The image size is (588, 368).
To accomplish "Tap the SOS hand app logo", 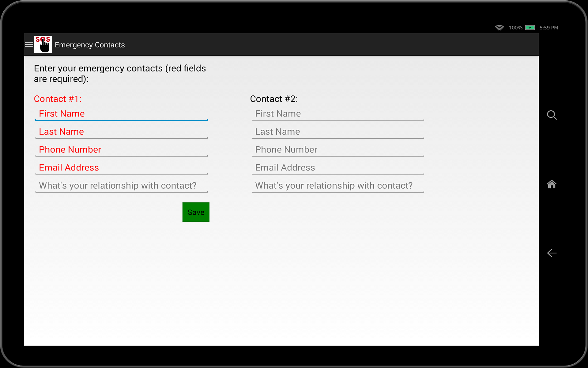I will [x=43, y=45].
